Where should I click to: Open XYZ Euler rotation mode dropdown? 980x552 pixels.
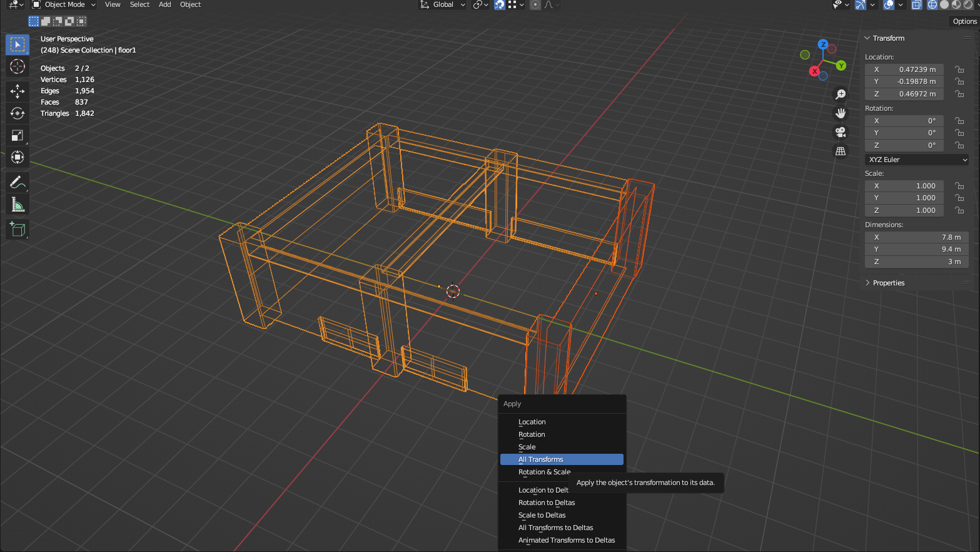coord(917,160)
